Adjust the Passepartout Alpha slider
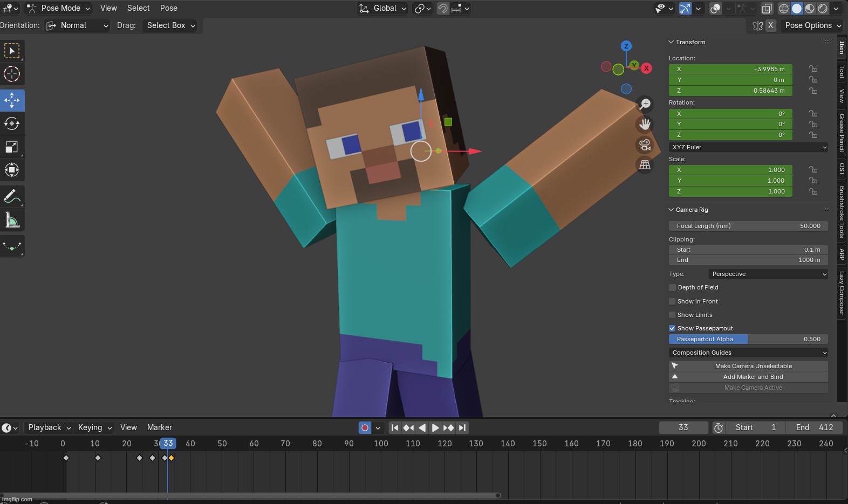Image resolution: width=848 pixels, height=504 pixels. click(x=748, y=339)
